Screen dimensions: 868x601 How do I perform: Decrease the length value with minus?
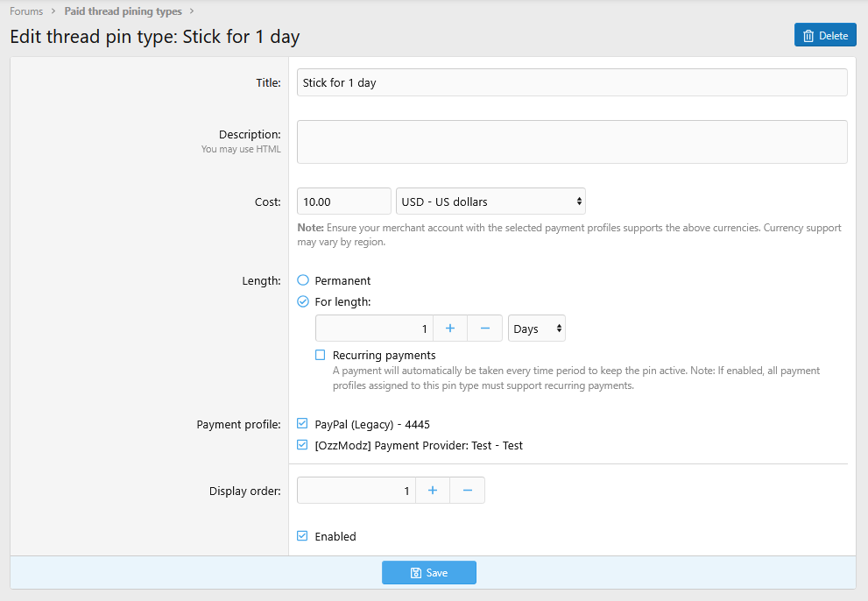pyautogui.click(x=485, y=329)
